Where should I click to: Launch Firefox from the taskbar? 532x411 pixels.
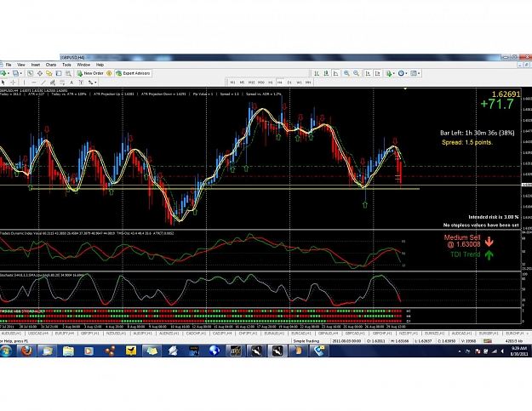tap(26, 351)
